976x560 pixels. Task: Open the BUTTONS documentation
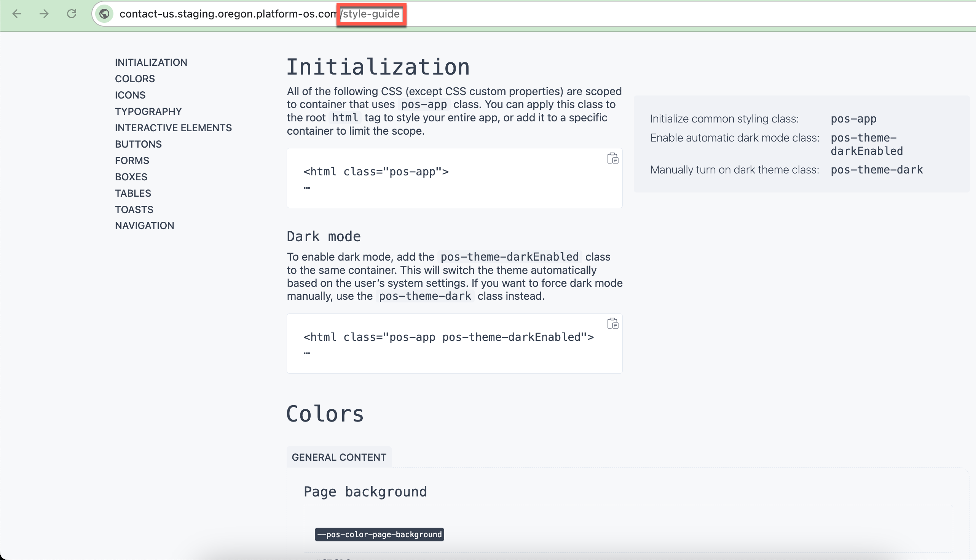(x=138, y=144)
